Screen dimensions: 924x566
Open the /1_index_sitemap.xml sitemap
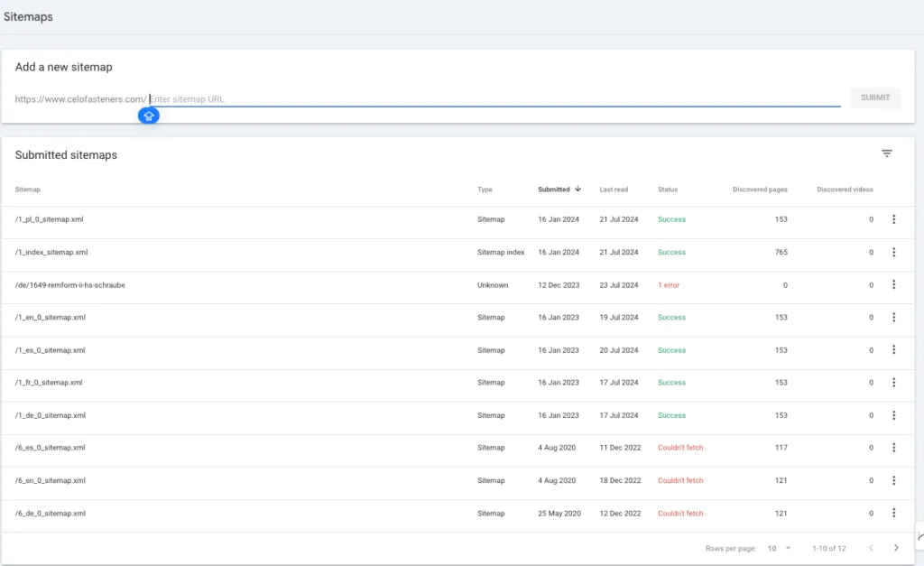(x=51, y=253)
